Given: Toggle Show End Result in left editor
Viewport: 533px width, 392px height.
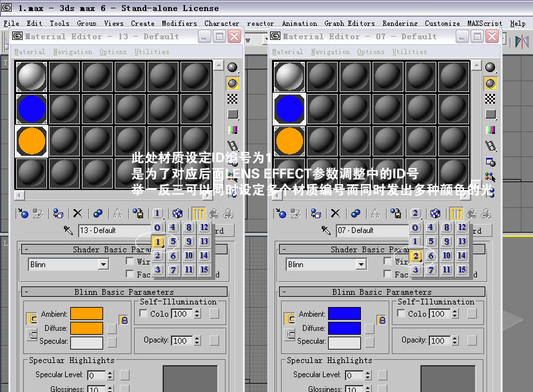Looking at the screenshot, I should pos(199,214).
